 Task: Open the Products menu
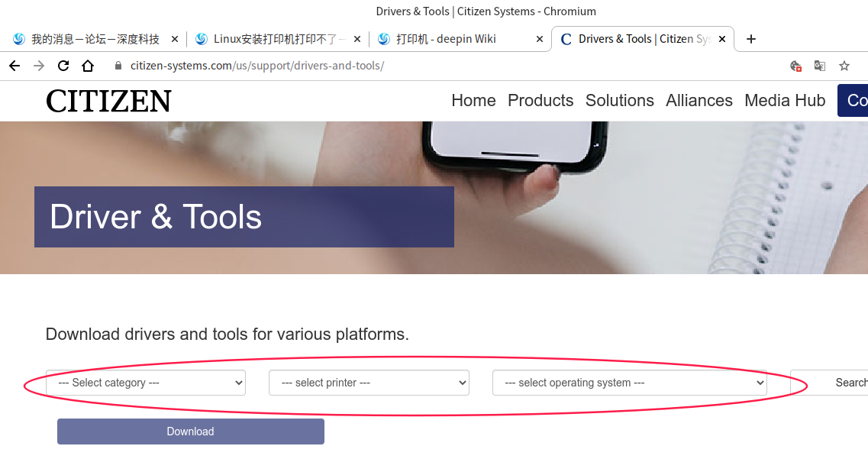coord(540,100)
